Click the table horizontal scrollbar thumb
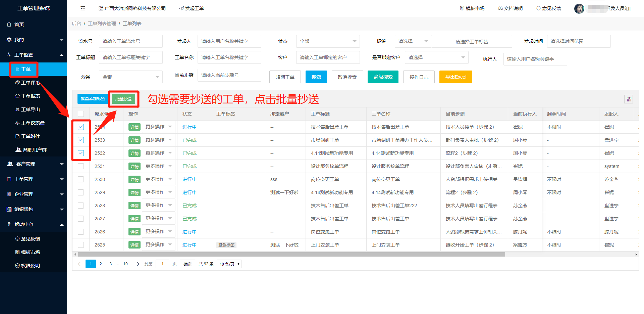 (x=291, y=254)
